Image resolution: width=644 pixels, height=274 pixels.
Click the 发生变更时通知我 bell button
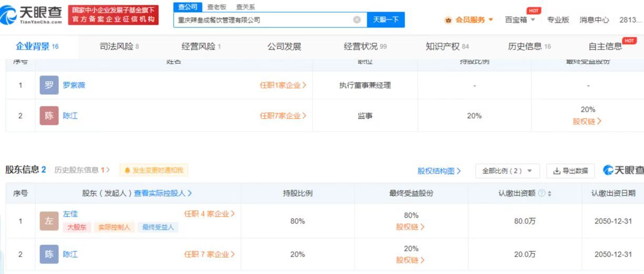tap(154, 170)
